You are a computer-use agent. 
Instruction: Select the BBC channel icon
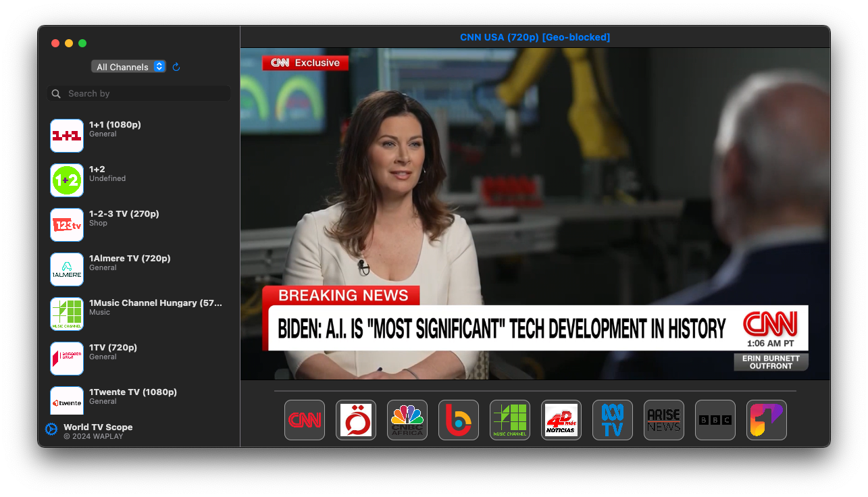tap(715, 420)
